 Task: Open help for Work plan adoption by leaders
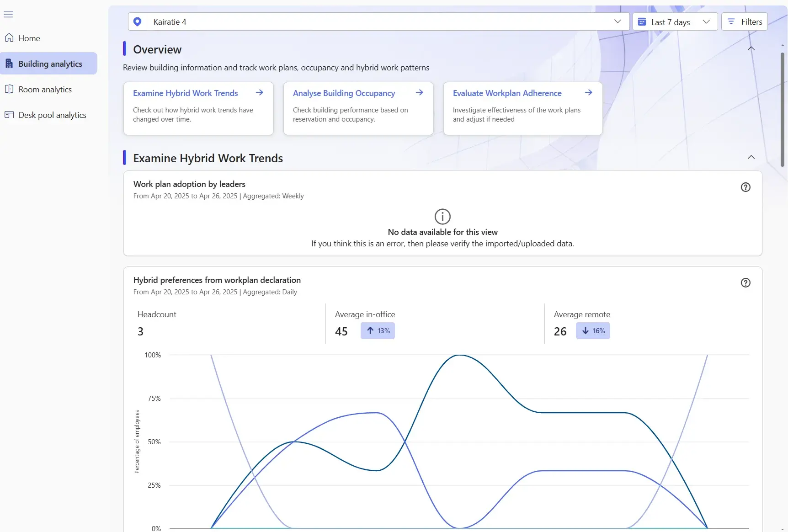745,187
